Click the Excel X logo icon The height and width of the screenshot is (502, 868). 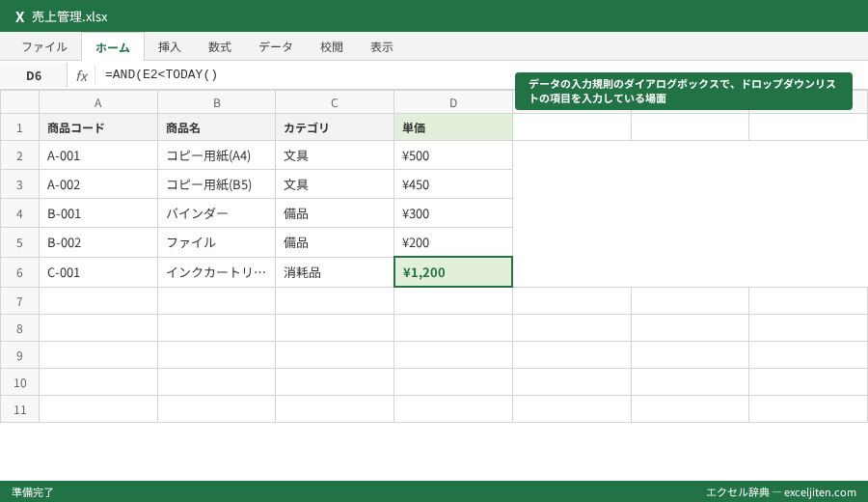(x=20, y=16)
